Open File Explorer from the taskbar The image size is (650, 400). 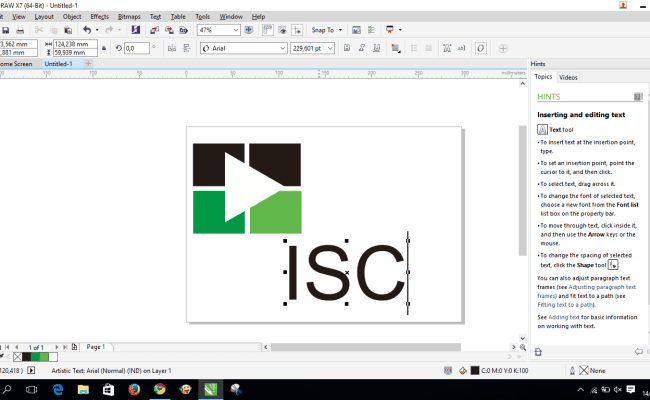[83, 389]
